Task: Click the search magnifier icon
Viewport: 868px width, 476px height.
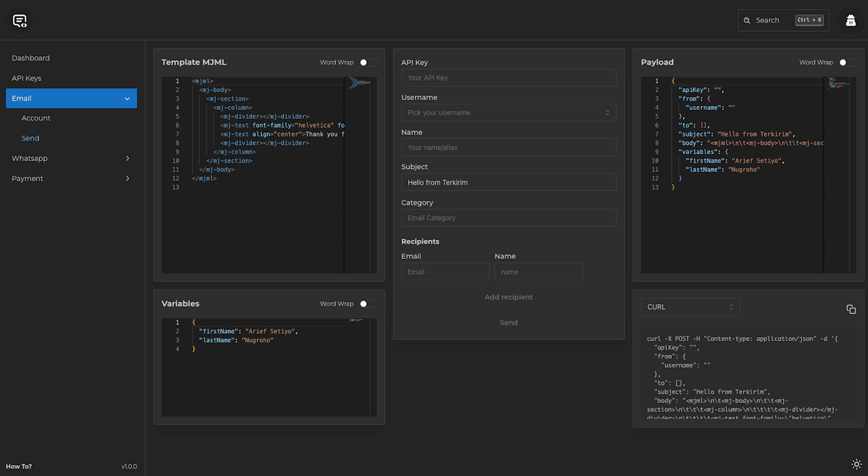Action: click(747, 20)
